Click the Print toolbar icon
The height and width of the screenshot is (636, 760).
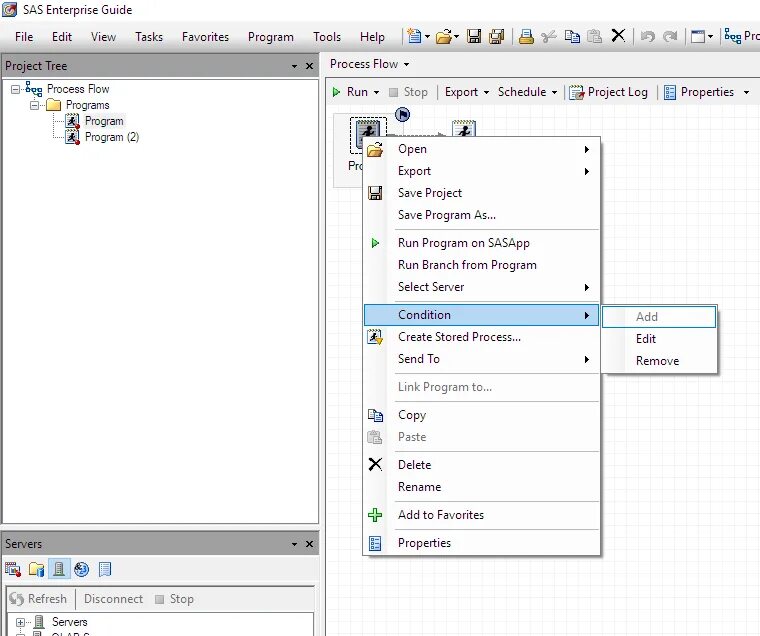tap(526, 36)
